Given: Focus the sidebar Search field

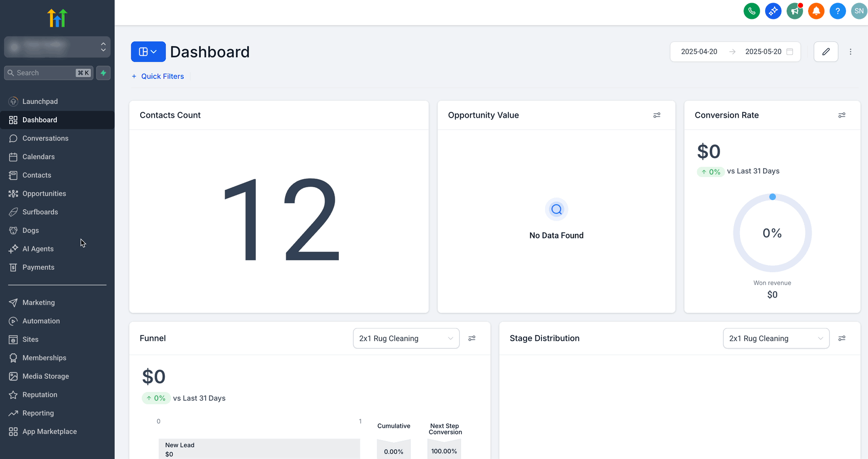Looking at the screenshot, I should tap(49, 73).
